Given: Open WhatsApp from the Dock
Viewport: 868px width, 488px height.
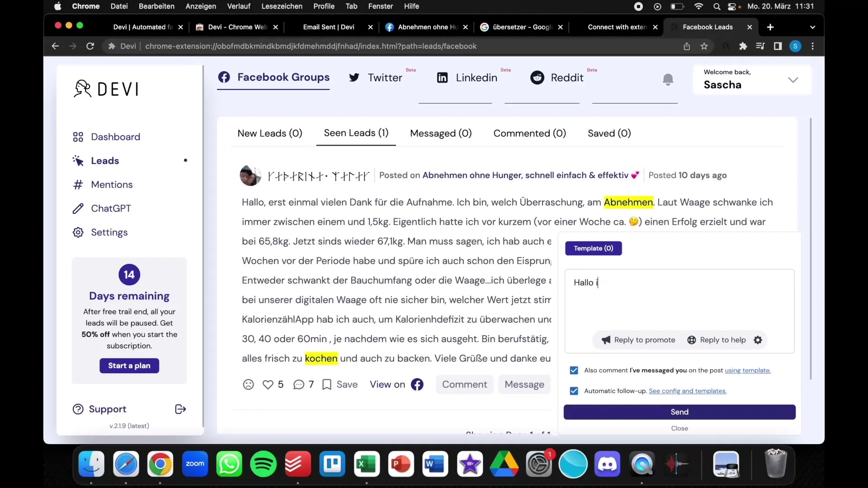Looking at the screenshot, I should (x=229, y=464).
